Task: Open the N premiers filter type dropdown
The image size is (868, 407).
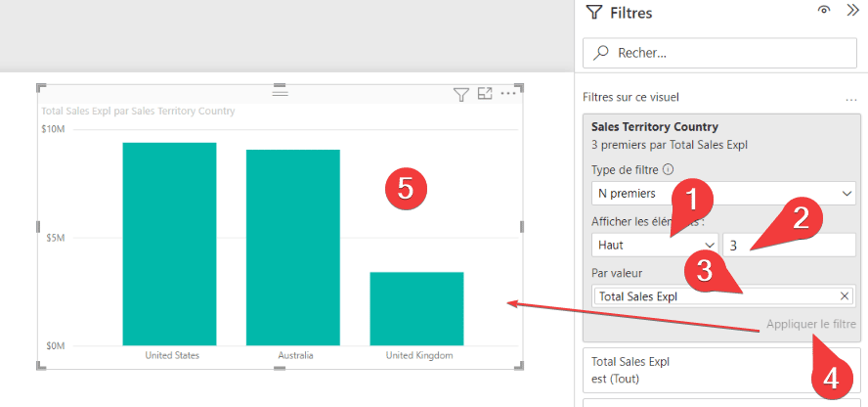Action: [723, 194]
